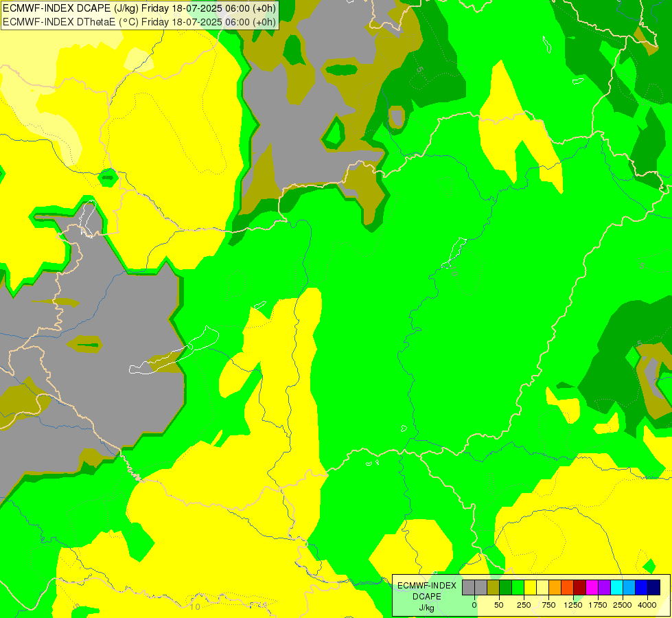Image resolution: width=672 pixels, height=618 pixels.
Task: Click the olive swatch in the DCAPE legend
Action: (x=494, y=588)
